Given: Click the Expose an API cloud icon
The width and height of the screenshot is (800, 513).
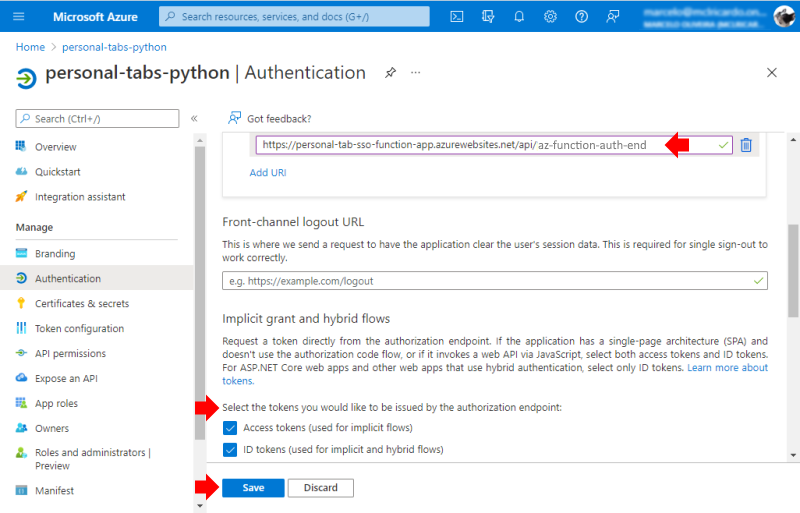Looking at the screenshot, I should click(21, 378).
